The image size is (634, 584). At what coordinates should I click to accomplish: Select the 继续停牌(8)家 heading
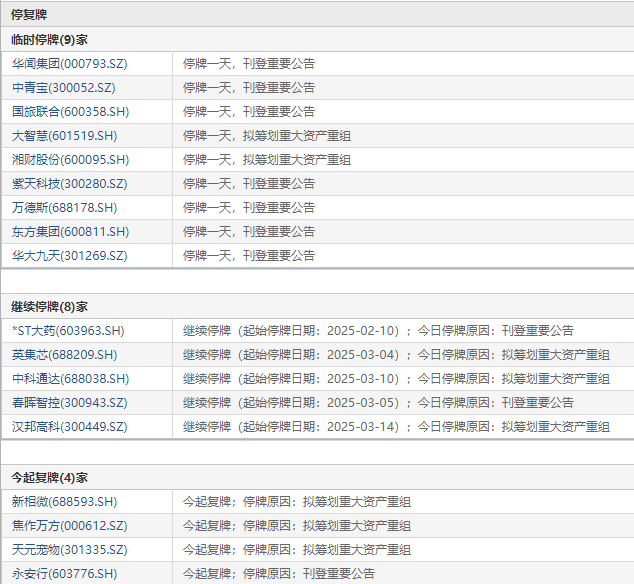(x=49, y=307)
